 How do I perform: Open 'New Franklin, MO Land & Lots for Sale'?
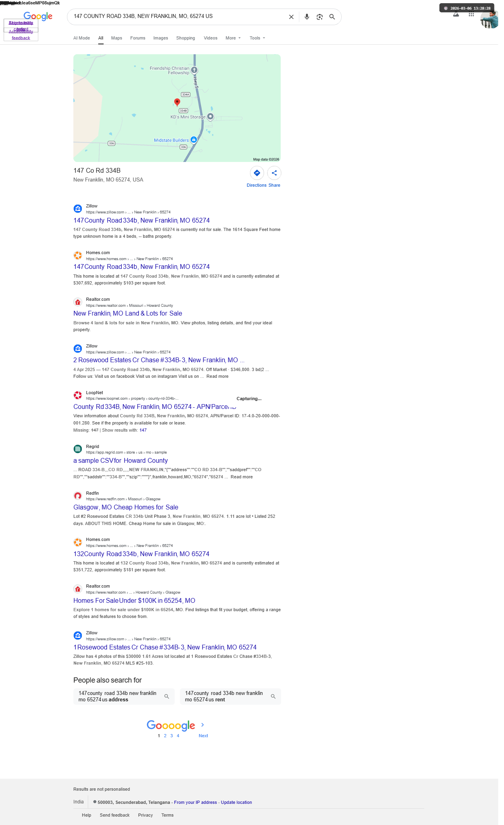[x=128, y=314]
